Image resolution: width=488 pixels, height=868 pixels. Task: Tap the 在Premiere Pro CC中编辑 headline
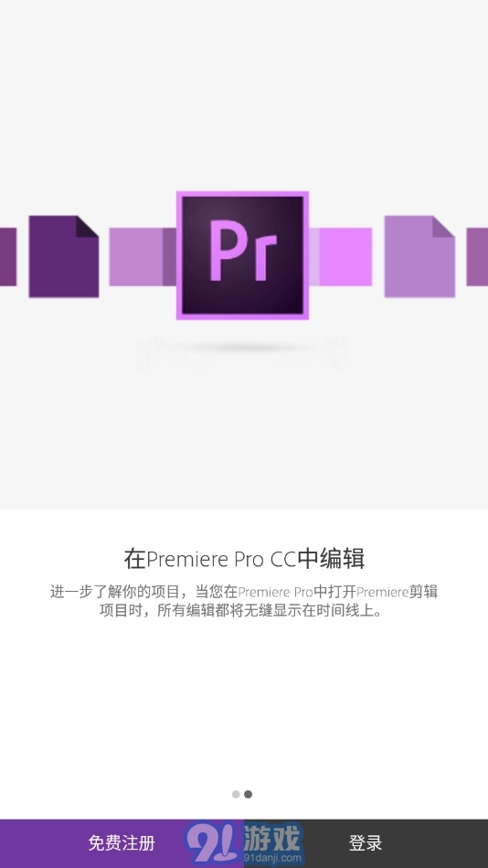[244, 559]
